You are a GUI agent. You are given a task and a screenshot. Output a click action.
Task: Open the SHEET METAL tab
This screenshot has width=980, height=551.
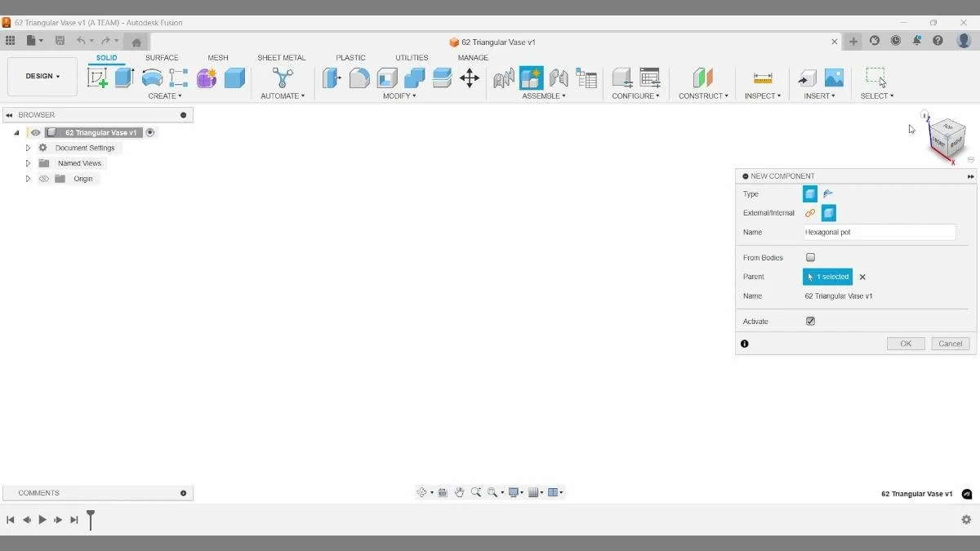(282, 57)
